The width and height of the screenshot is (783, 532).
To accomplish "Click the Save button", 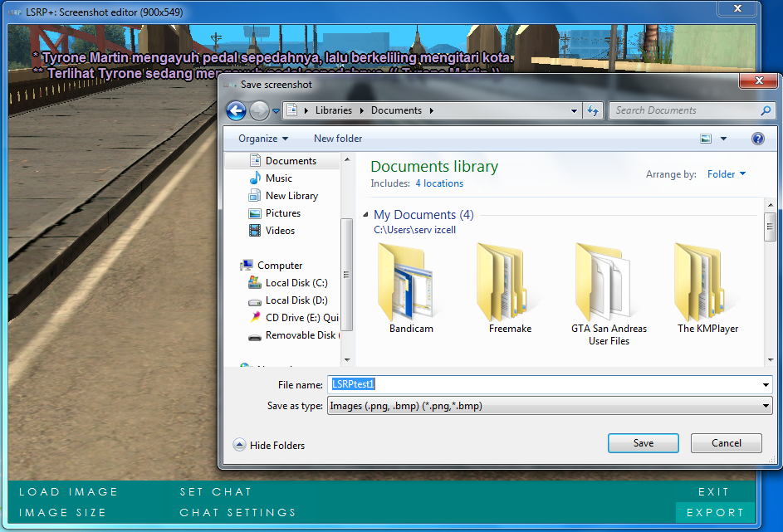I will tap(644, 443).
